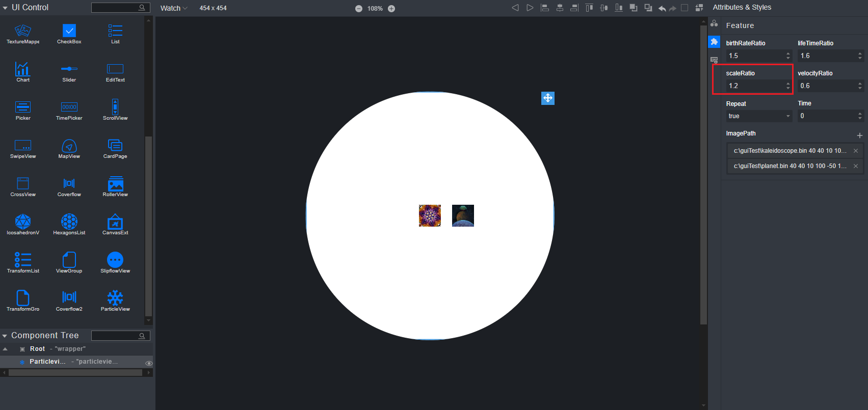868x410 pixels.
Task: Select the Root wrapper tree item
Action: click(38, 349)
